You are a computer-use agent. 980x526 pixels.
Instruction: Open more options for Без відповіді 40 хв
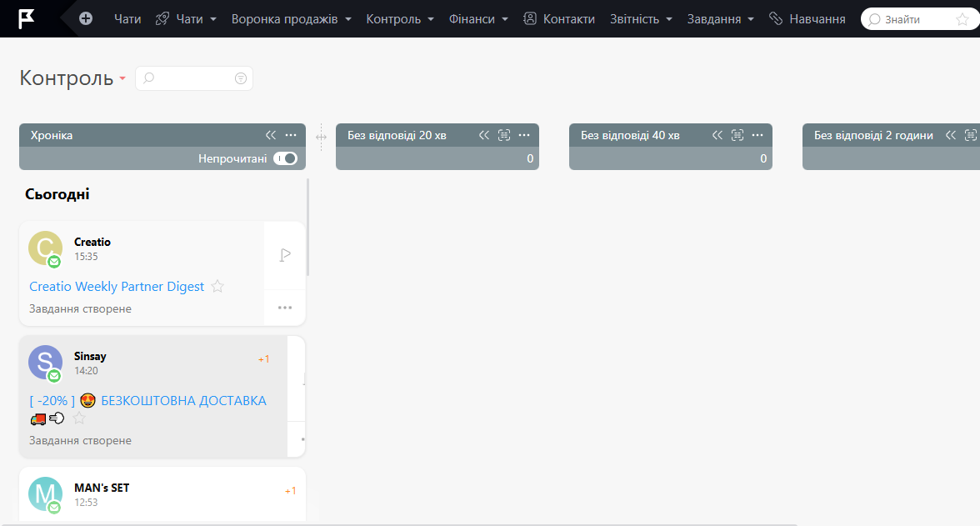[757, 135]
